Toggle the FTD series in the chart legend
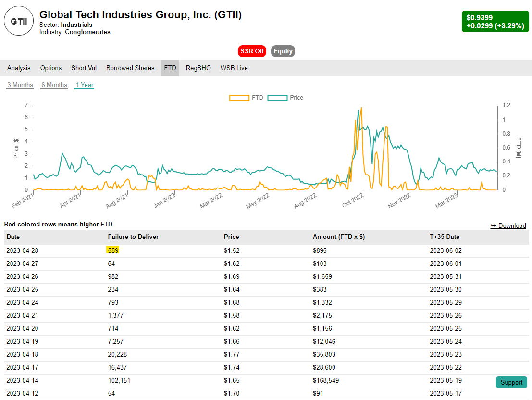Viewport: 532px width, 400px height. click(247, 98)
